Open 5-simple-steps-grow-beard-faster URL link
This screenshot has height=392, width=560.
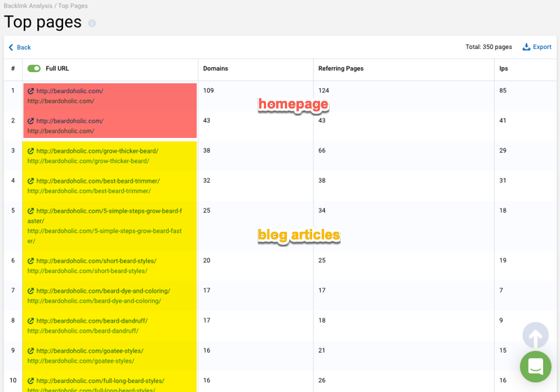click(x=104, y=216)
